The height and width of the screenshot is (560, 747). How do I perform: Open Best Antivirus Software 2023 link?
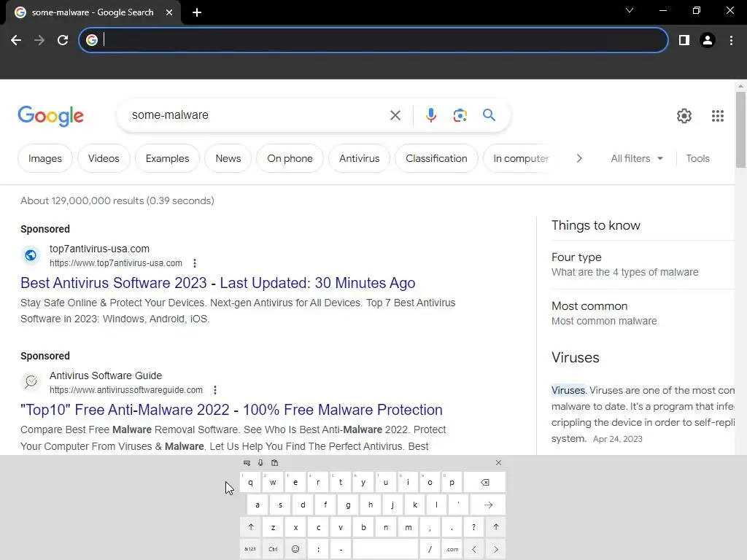pos(217,283)
